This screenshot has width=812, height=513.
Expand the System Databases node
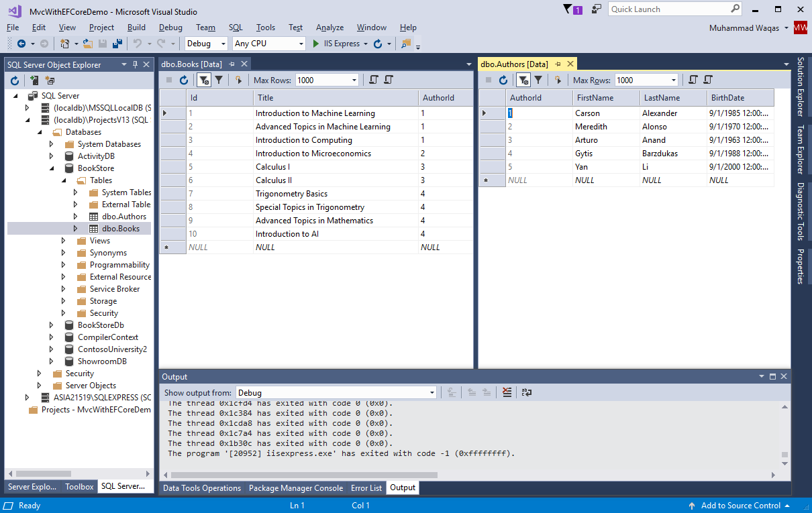(x=52, y=144)
